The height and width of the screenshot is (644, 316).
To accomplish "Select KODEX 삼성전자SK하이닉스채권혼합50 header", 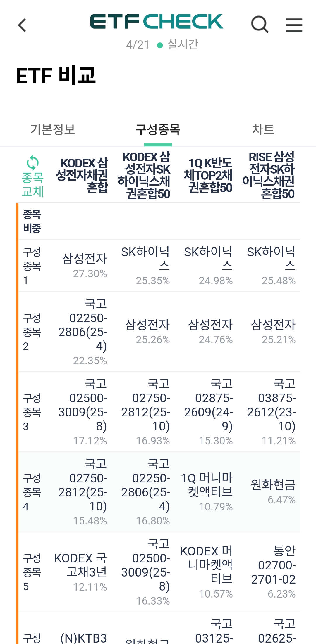I will (x=145, y=175).
